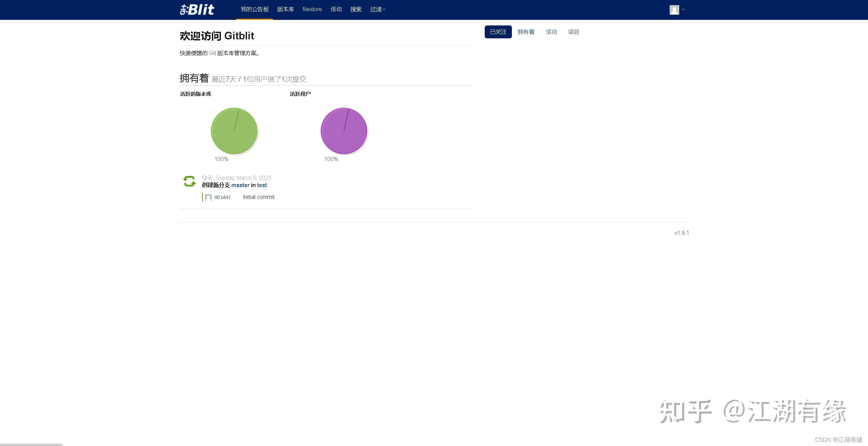
Task: Open the filestore page
Action: [312, 9]
